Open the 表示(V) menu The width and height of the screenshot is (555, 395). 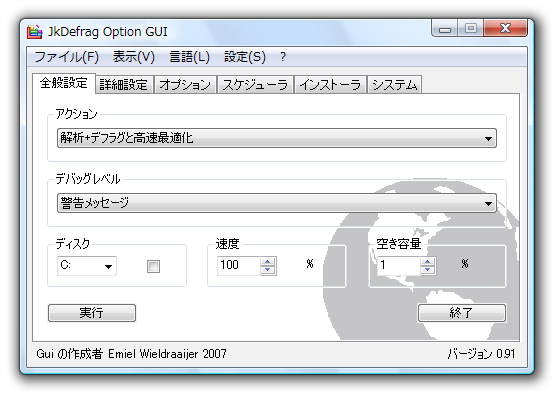click(134, 57)
